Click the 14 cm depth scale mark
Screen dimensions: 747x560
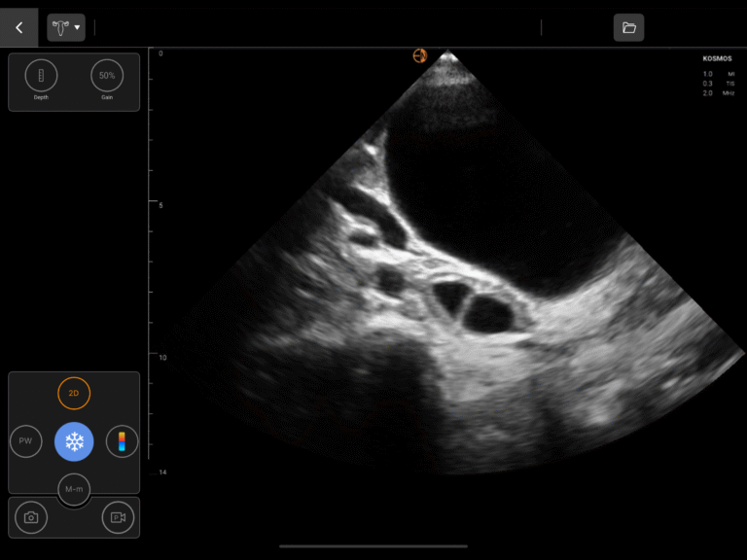163,472
